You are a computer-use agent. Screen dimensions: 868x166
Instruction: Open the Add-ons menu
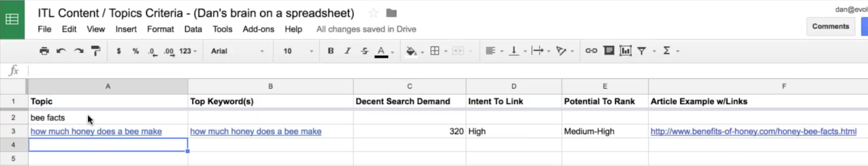pos(258,29)
